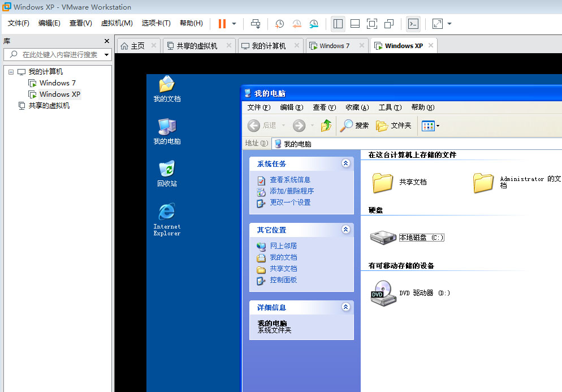Viewport: 562px width, 392px height.
Task: Collapse the 详细信息 panel
Action: (345, 307)
